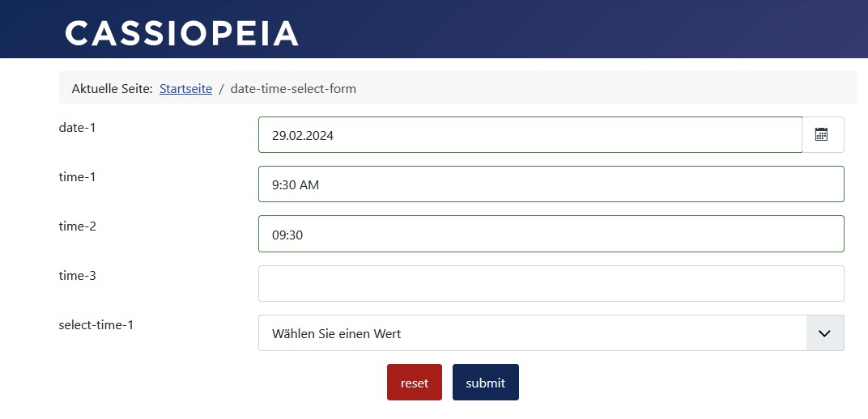Follow the Startseite breadcrumb link
The width and height of the screenshot is (868, 419).
(x=185, y=89)
